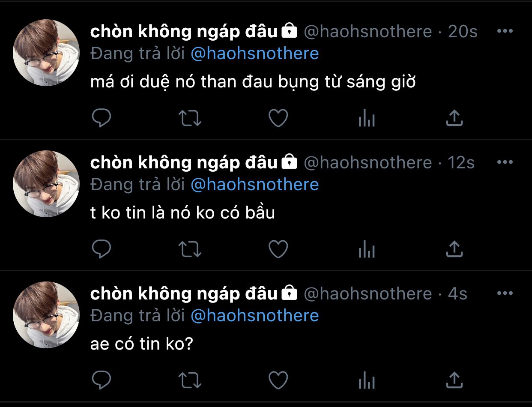Retweet the tweet posted 12s ago
532x407 pixels.
(x=190, y=249)
